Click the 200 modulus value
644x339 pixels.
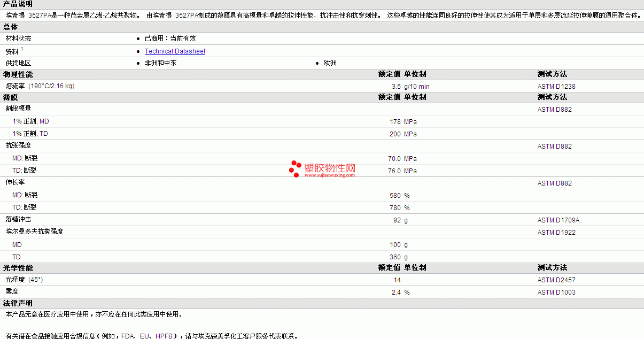coord(395,134)
